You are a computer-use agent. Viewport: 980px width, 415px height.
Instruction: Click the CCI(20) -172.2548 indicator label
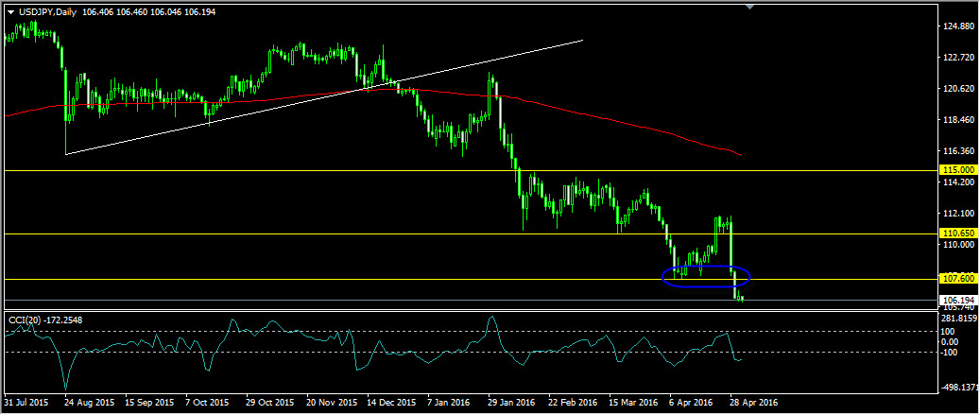click(x=45, y=320)
